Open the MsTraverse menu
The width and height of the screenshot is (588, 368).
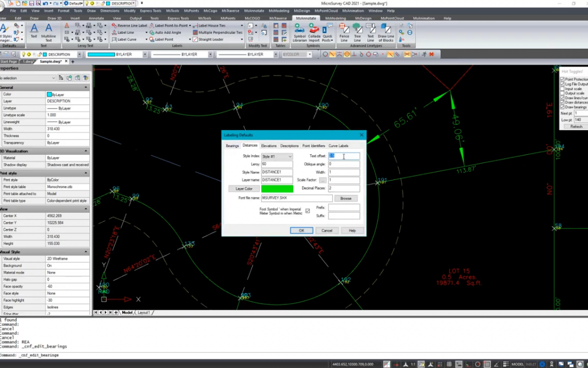(230, 11)
